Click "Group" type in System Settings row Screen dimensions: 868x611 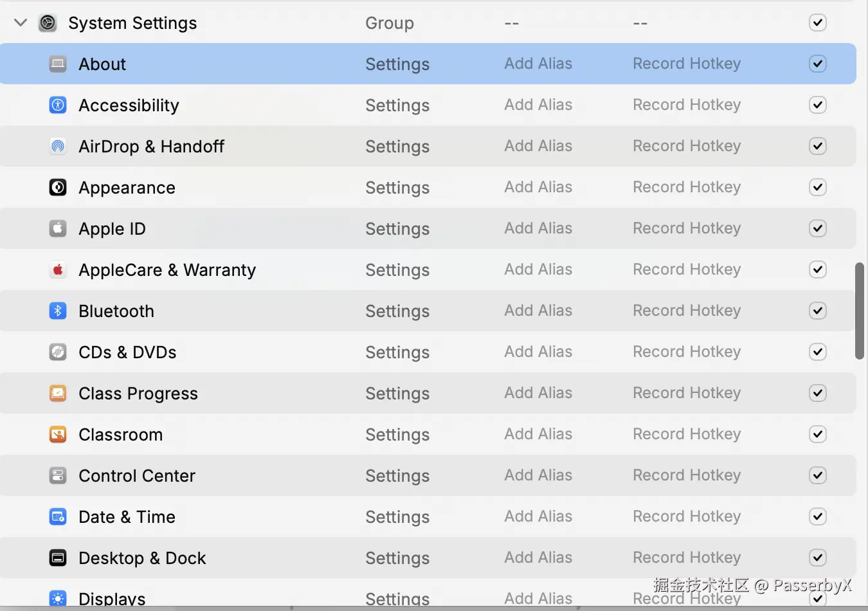[390, 23]
